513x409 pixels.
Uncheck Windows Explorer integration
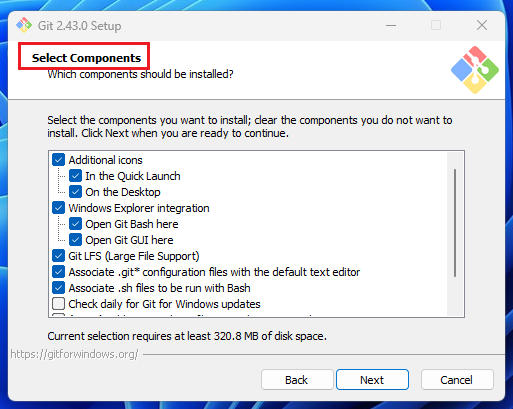click(58, 208)
